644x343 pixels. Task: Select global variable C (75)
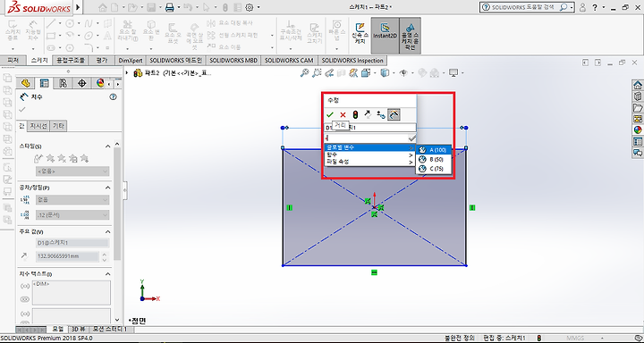[x=434, y=168]
